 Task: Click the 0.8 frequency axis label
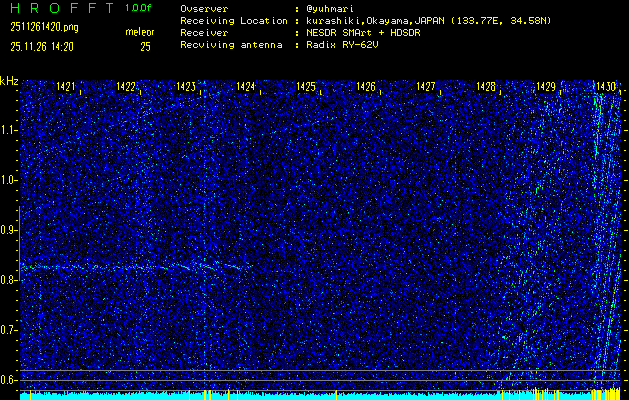point(9,280)
